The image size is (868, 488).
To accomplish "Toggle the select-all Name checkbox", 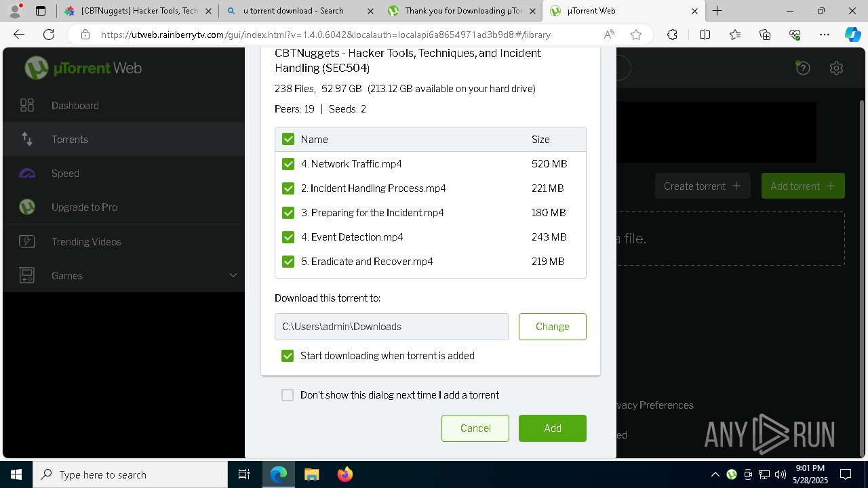I will pyautogui.click(x=288, y=139).
